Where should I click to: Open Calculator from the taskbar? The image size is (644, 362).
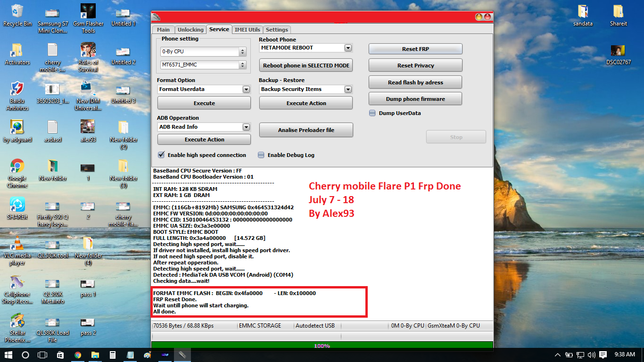coord(113,355)
